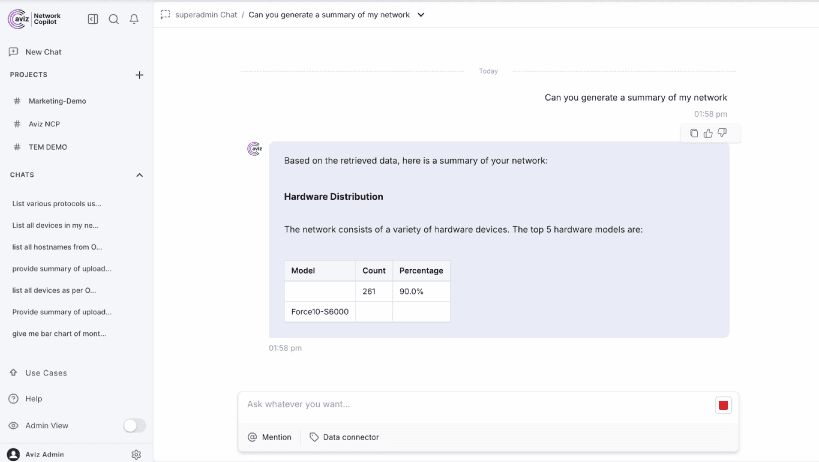The image size is (819, 462).
Task: Click the Model column header
Action: pos(320,271)
